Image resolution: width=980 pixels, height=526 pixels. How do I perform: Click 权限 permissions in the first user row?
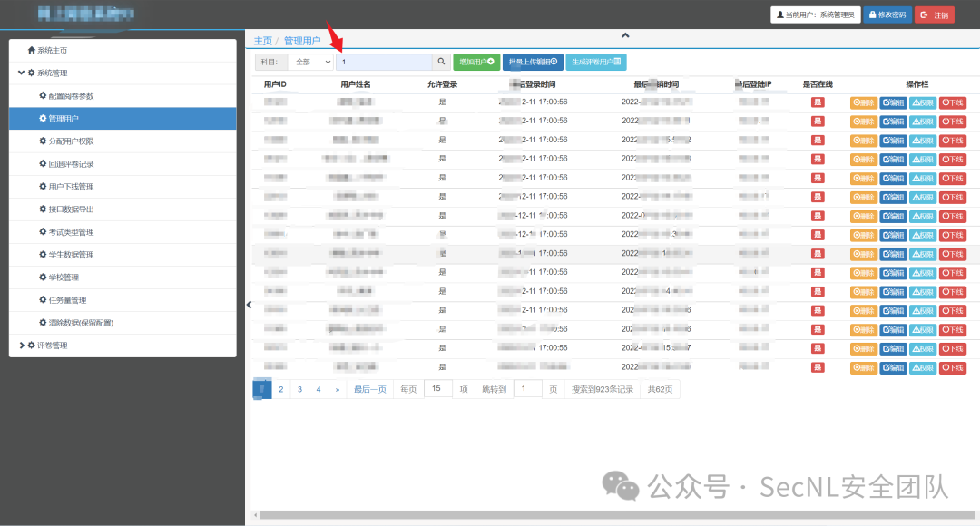(x=922, y=102)
